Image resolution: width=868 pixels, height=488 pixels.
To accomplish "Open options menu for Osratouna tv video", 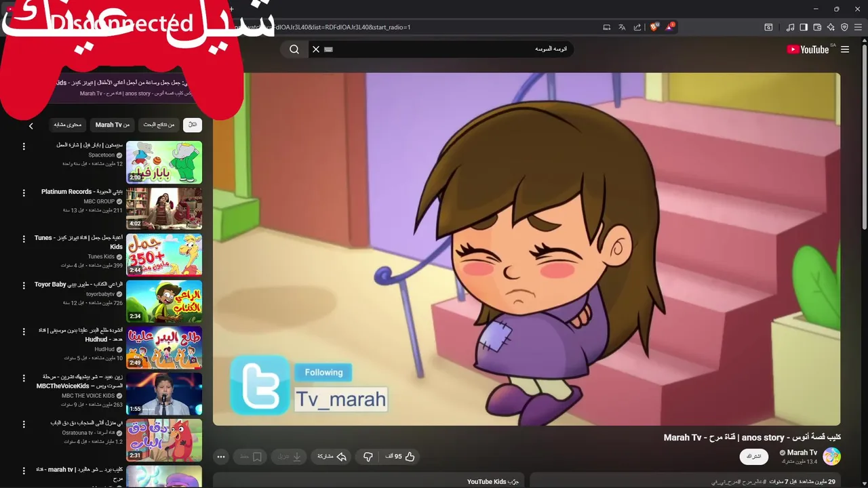I will (24, 424).
